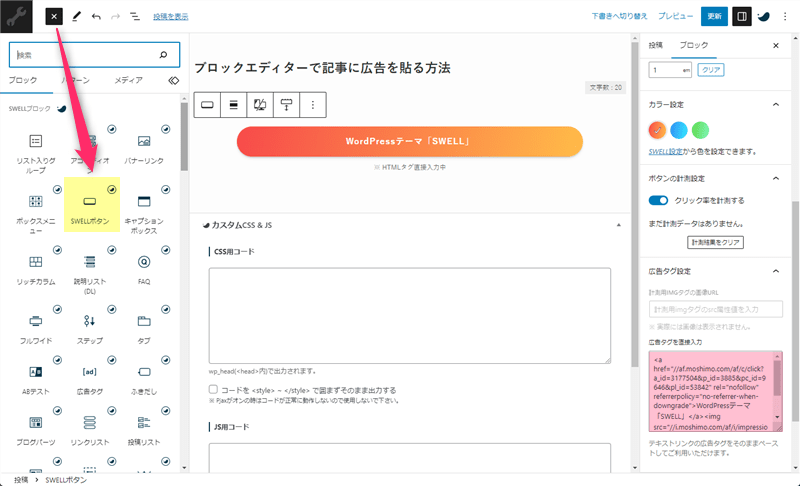This screenshot has width=800, height=486.
Task: Insert the タブ block
Action: (144, 328)
